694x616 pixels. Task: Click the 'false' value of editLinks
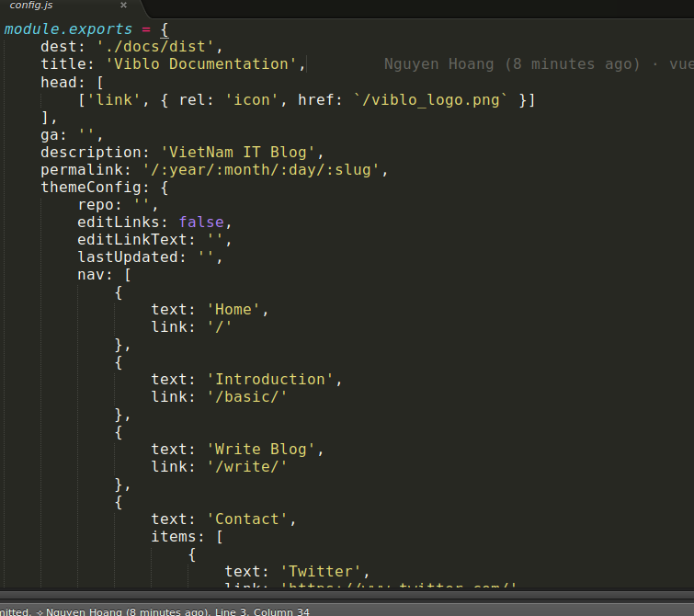201,222
